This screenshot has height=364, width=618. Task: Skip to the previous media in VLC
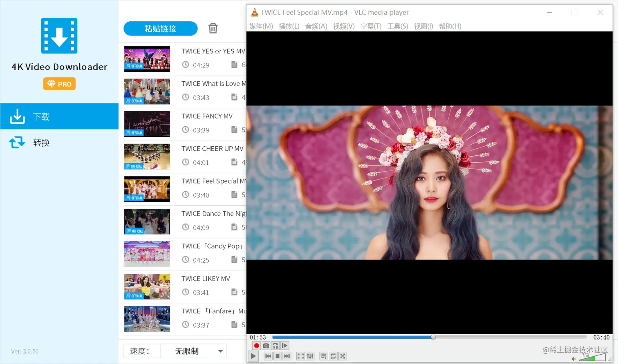click(x=268, y=356)
